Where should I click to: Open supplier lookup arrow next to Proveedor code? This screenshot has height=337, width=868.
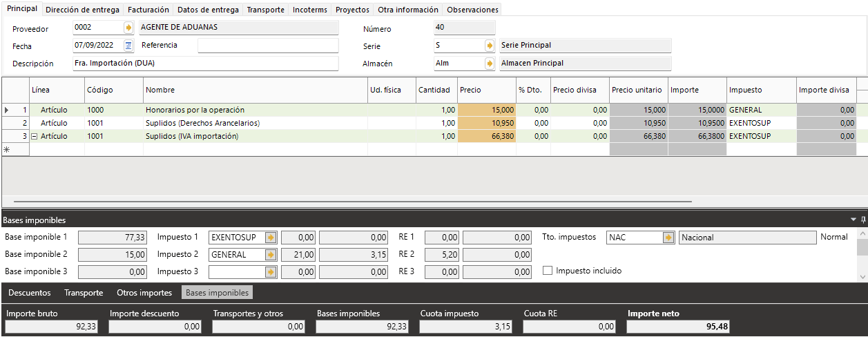click(128, 28)
